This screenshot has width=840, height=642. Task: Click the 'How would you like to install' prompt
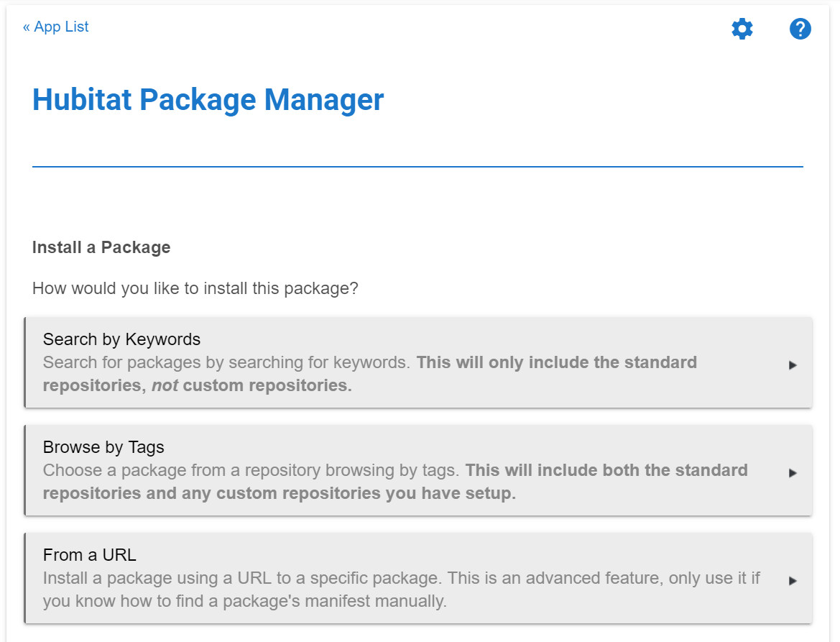click(x=195, y=289)
